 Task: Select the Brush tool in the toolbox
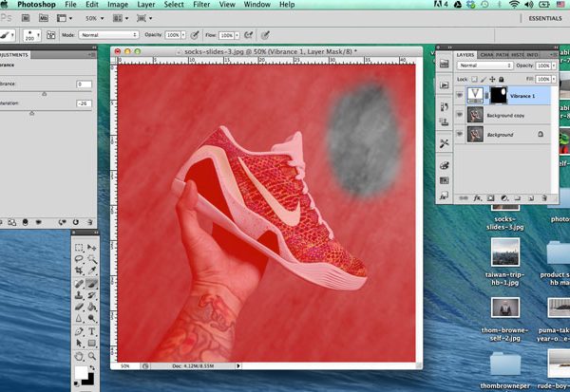pyautogui.click(x=91, y=283)
